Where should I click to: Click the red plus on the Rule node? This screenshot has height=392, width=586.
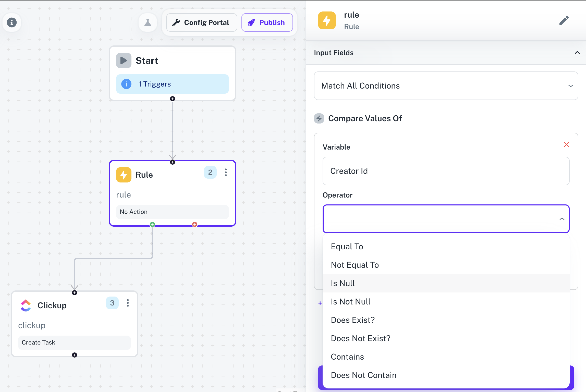pyautogui.click(x=195, y=224)
